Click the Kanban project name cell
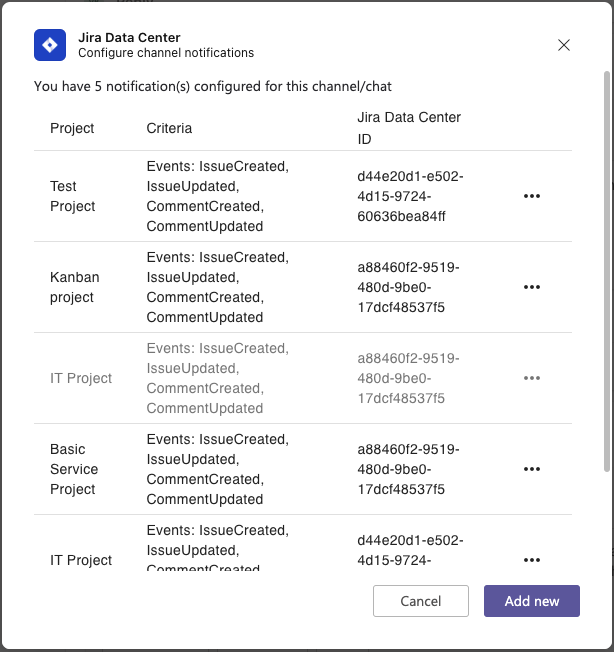 [x=75, y=287]
